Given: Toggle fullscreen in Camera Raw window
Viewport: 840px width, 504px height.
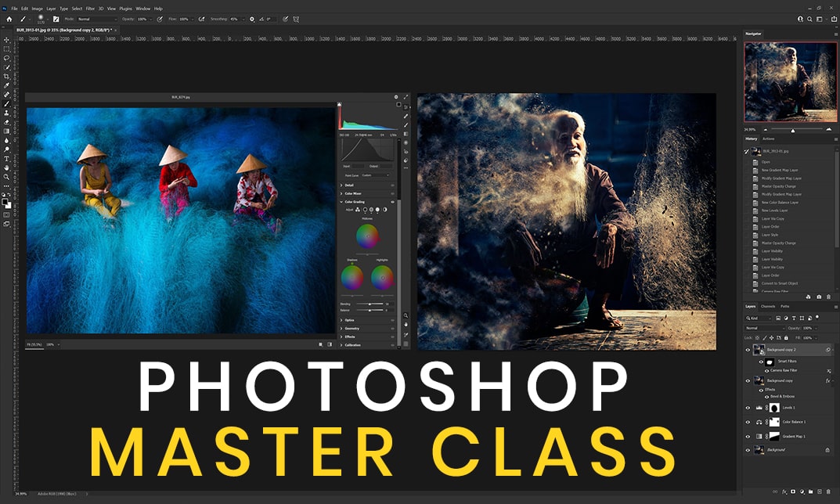Looking at the screenshot, I should [x=406, y=97].
